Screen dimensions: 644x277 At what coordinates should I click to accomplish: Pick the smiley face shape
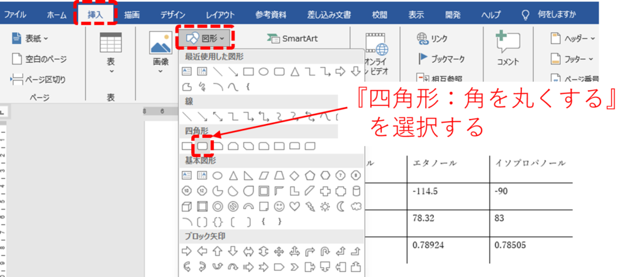pyautogui.click(x=279, y=206)
